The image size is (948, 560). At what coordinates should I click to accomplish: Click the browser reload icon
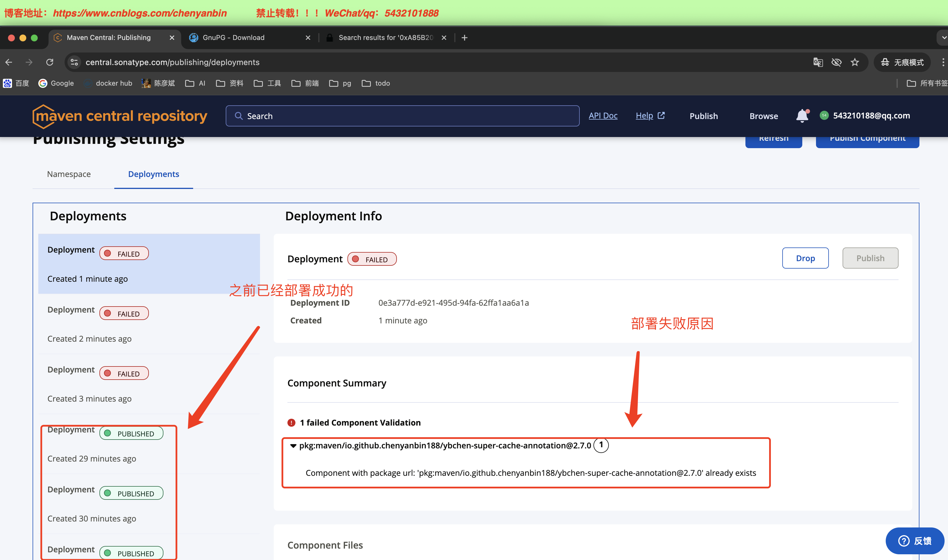(x=50, y=62)
